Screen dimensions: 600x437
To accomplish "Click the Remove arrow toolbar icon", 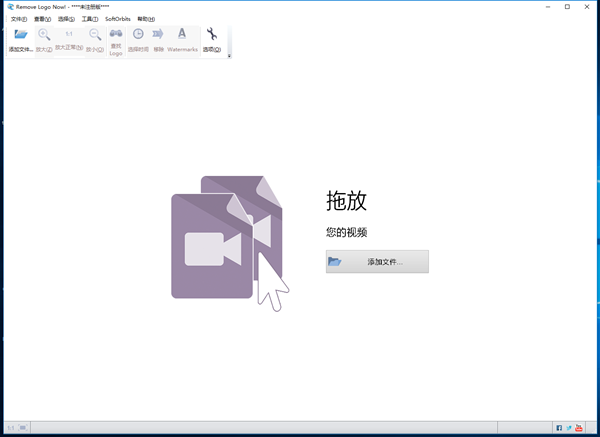I will (x=158, y=34).
